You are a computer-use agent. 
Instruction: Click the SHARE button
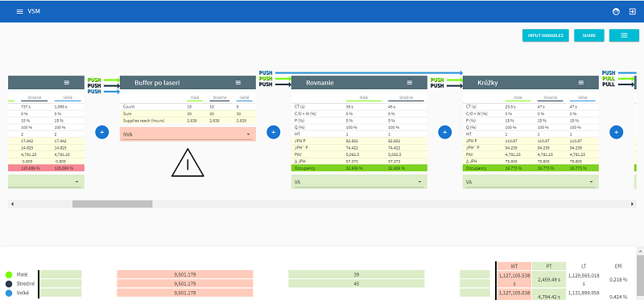point(589,35)
